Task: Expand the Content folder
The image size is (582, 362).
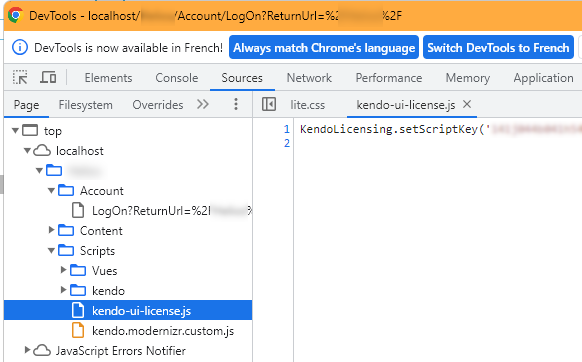Action: (51, 230)
